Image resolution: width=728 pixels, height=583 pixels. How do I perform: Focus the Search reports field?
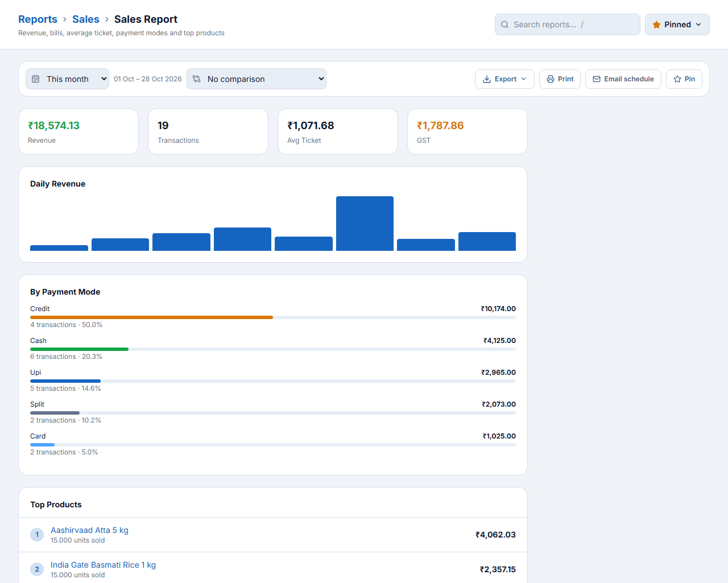coord(567,24)
